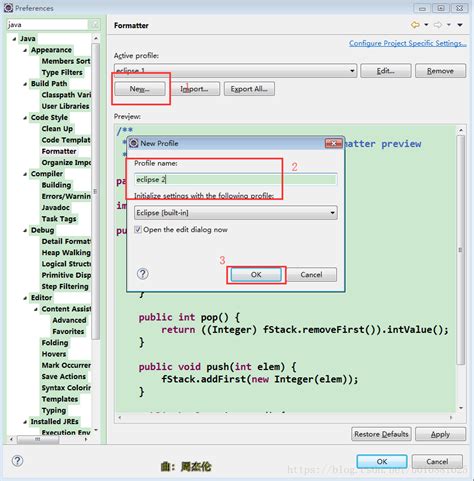Click the Profile name text field
474x481 pixels.
click(236, 179)
